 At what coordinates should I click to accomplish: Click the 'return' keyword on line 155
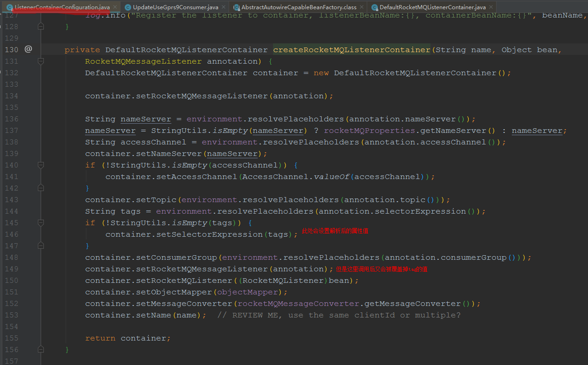[x=100, y=338]
